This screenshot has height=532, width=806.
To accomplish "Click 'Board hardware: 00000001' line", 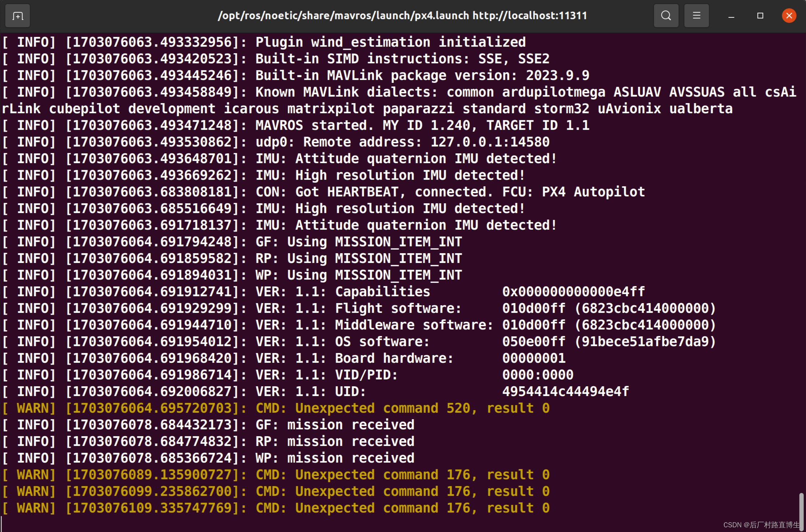I will click(284, 358).
